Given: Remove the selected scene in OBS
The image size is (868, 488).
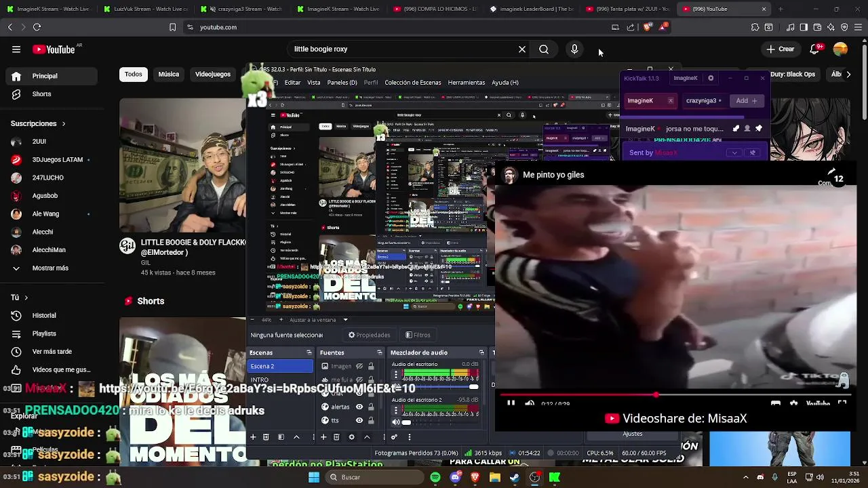Looking at the screenshot, I should click(266, 437).
